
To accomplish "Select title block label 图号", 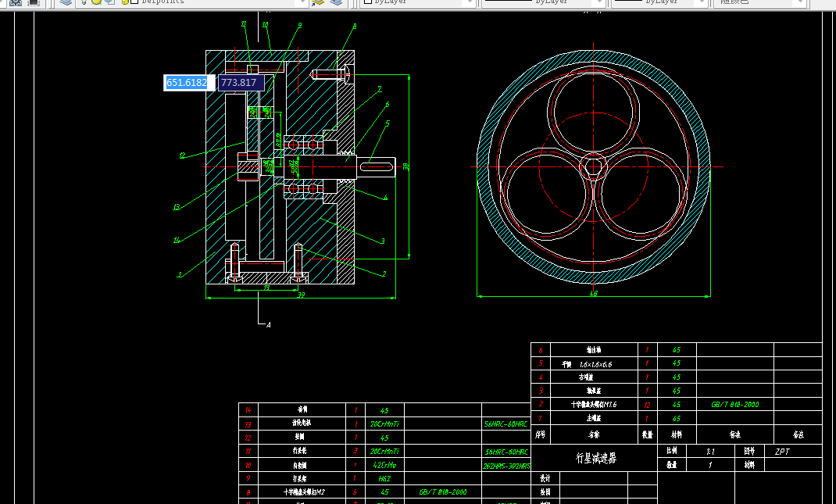I will tap(749, 451).
